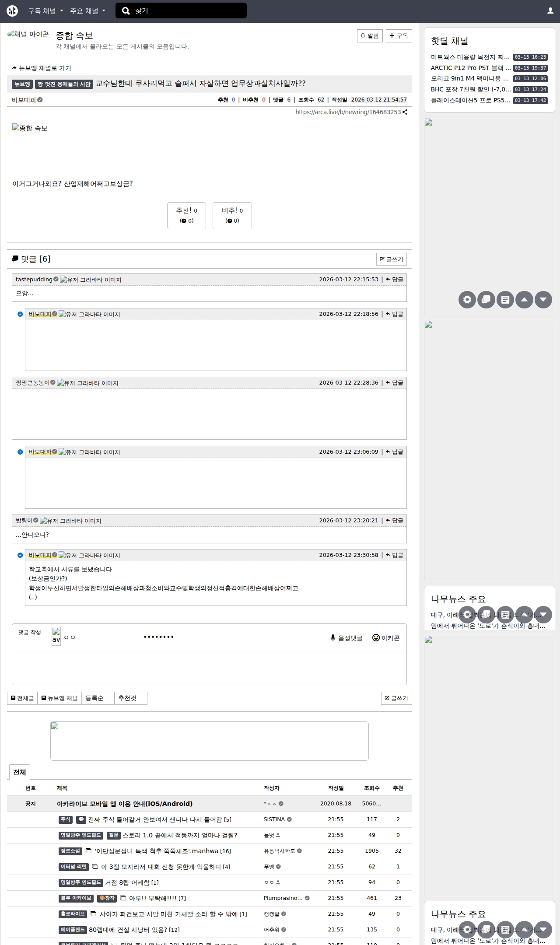Click the verified badge next to author 바보대파 in post header
The width and height of the screenshot is (560, 945).
tap(40, 100)
